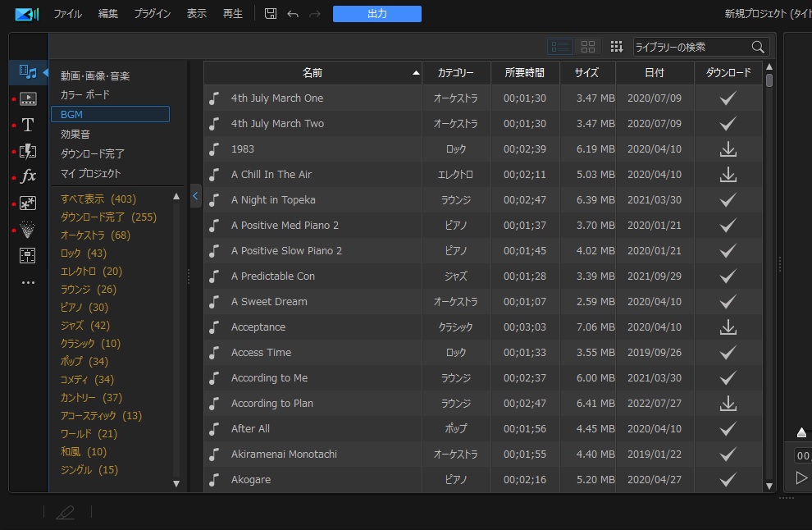812x530 pixels.
Task: Open the Overlay Room sparkle-frame icon
Action: (27, 203)
